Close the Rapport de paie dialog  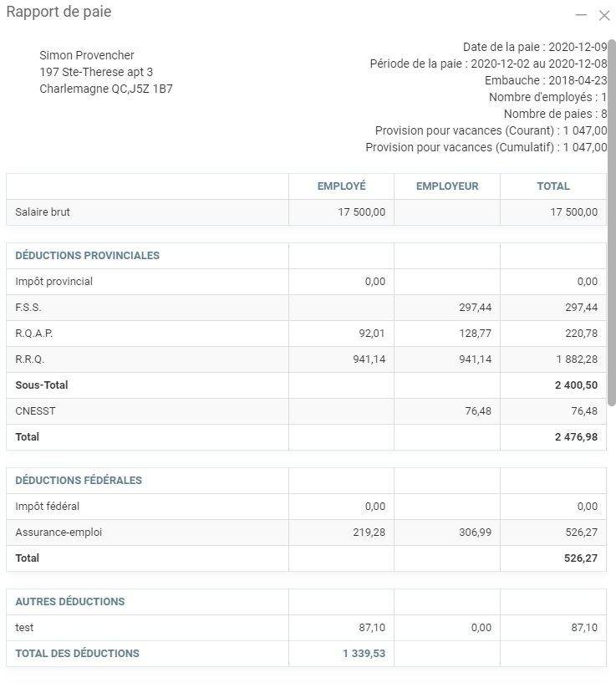coord(604,16)
